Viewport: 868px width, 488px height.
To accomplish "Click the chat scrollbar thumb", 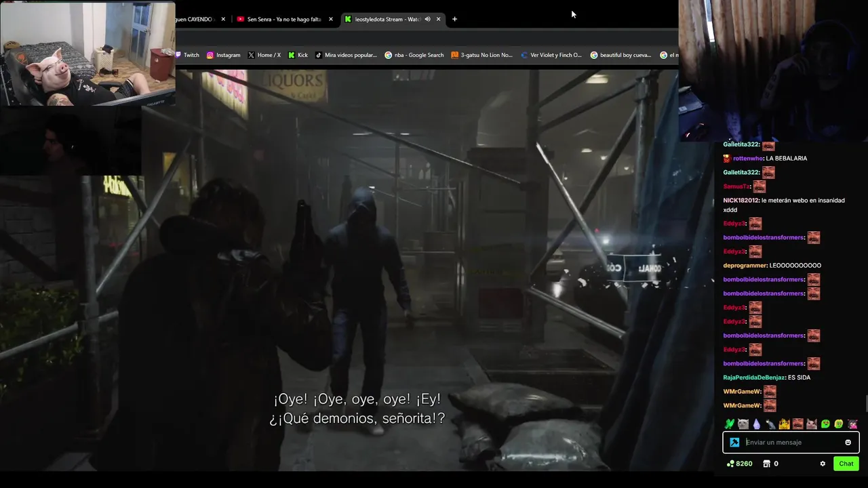I will pos(865,404).
